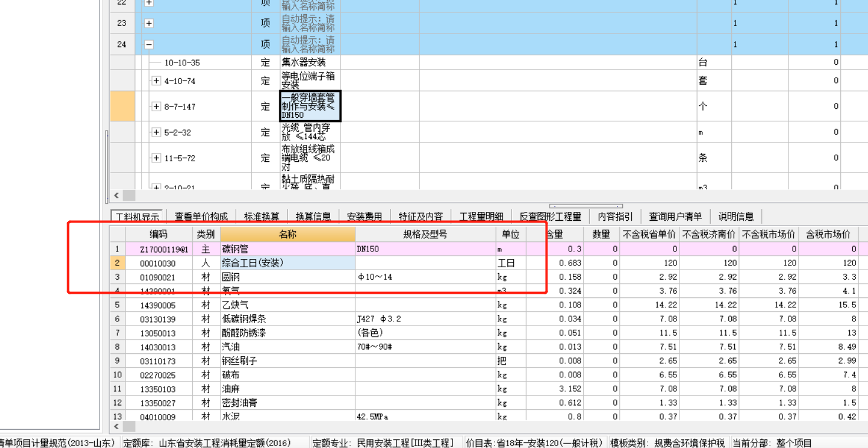Click code cell 14390005
Image resolution: width=868 pixels, height=448 pixels.
(x=159, y=305)
